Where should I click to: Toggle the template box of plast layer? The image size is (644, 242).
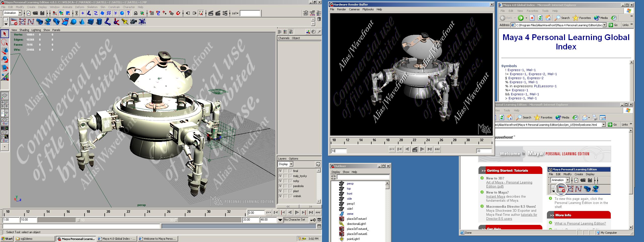[286, 191]
